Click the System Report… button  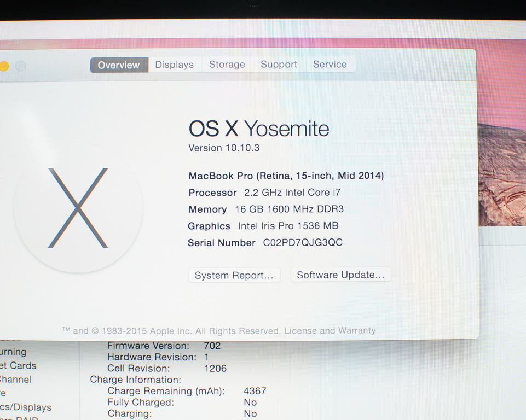pos(234,275)
